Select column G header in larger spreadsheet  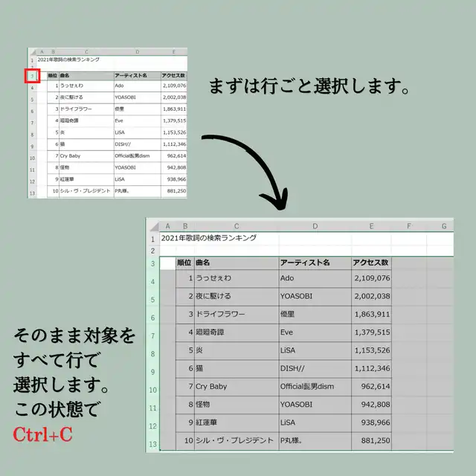(x=443, y=226)
